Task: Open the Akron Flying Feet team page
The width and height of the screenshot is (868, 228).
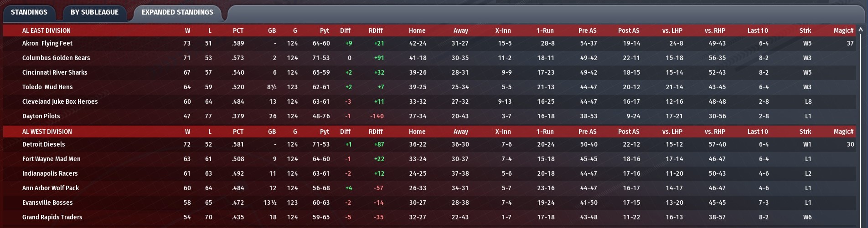Action: click(47, 43)
